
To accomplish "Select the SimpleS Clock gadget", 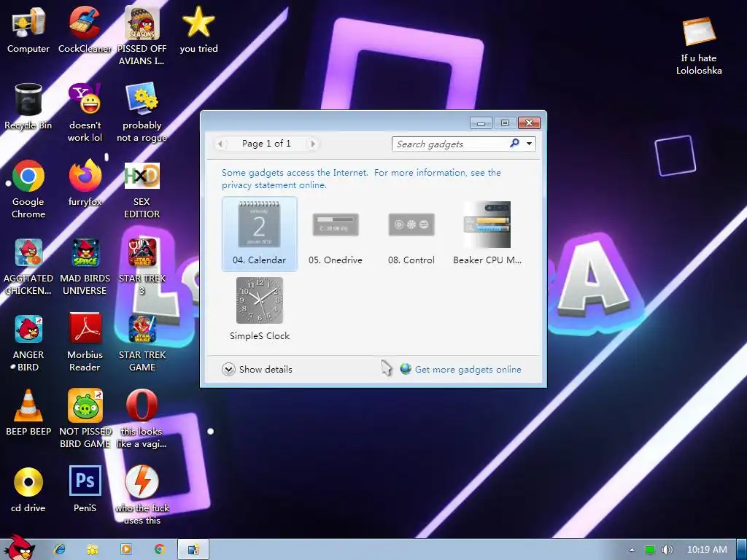I will [260, 309].
